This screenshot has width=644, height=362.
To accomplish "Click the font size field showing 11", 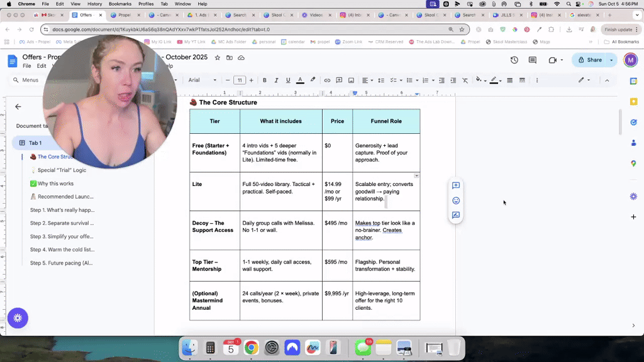I will pyautogui.click(x=240, y=80).
